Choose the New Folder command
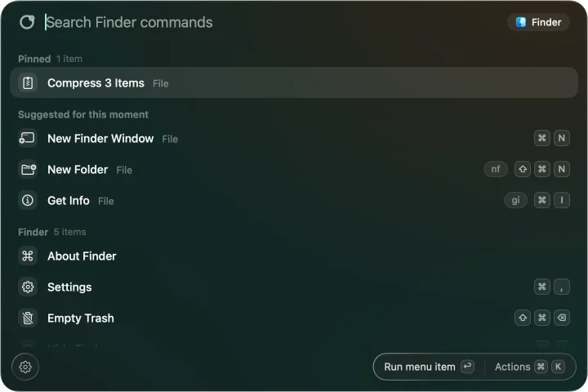This screenshot has height=392, width=588. (294, 170)
